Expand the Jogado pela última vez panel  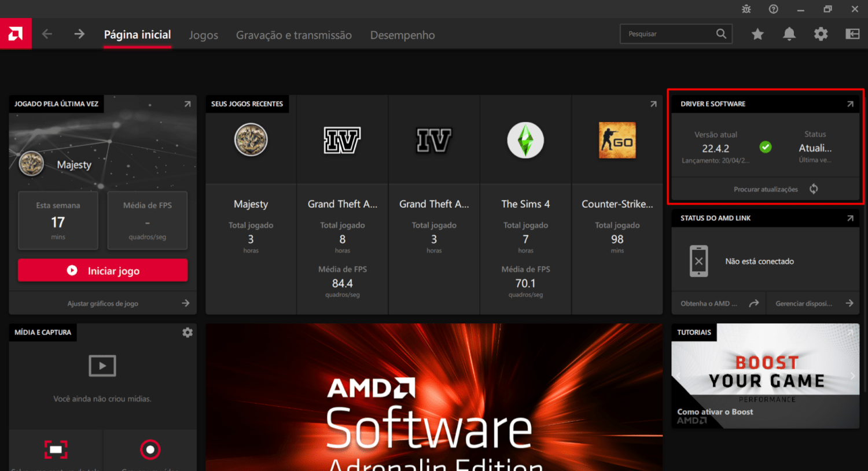point(187,104)
